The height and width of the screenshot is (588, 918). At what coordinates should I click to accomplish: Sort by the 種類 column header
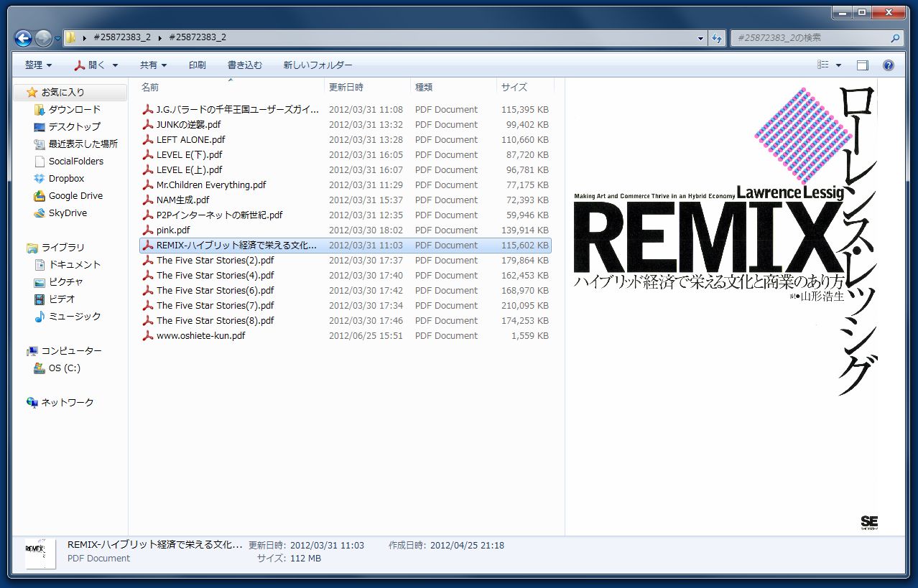[x=454, y=87]
